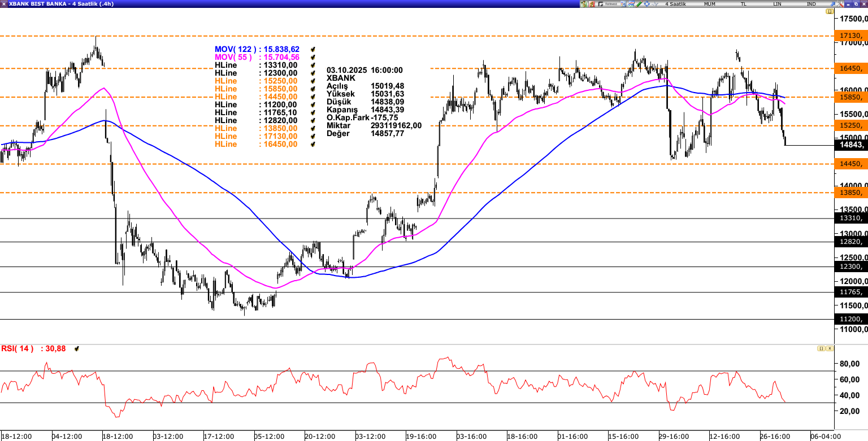Viewport: 868px width, 441px height.
Task: Click the red figure icon in title bar
Action: tap(592, 4)
